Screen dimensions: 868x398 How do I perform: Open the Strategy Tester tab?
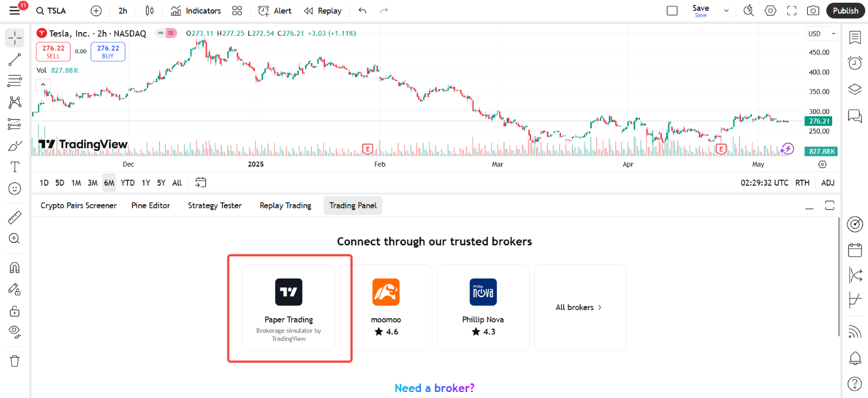pyautogui.click(x=215, y=206)
